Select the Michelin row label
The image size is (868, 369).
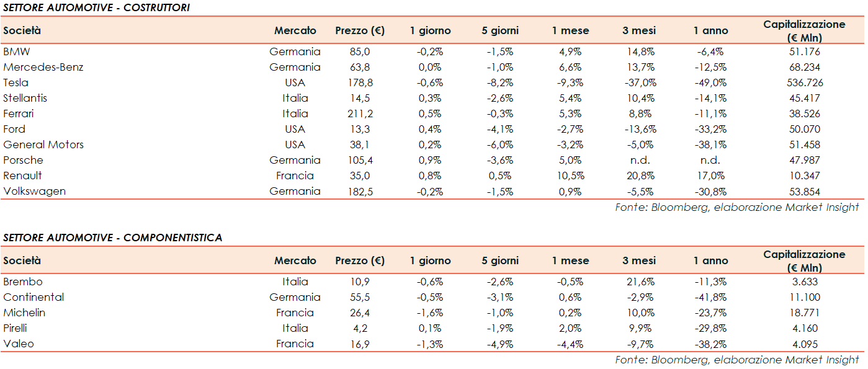[24, 313]
